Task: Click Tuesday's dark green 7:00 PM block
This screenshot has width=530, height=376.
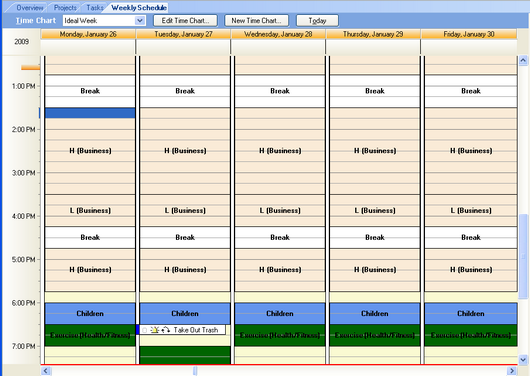Action: click(x=185, y=355)
